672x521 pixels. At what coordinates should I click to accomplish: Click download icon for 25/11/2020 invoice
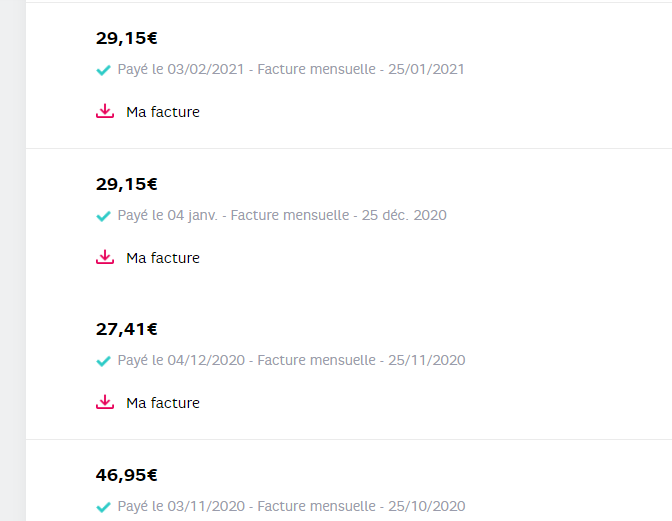tap(105, 403)
